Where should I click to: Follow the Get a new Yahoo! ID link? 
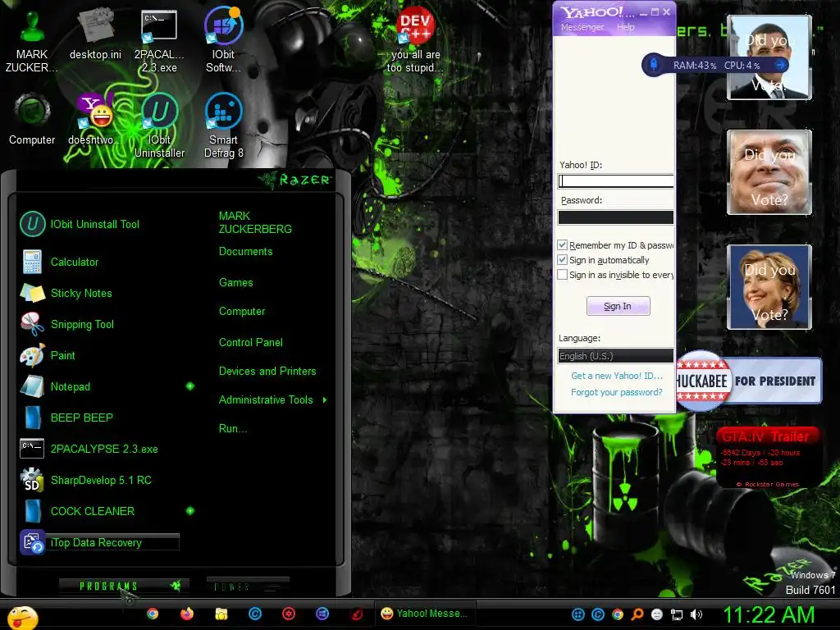pyautogui.click(x=617, y=376)
